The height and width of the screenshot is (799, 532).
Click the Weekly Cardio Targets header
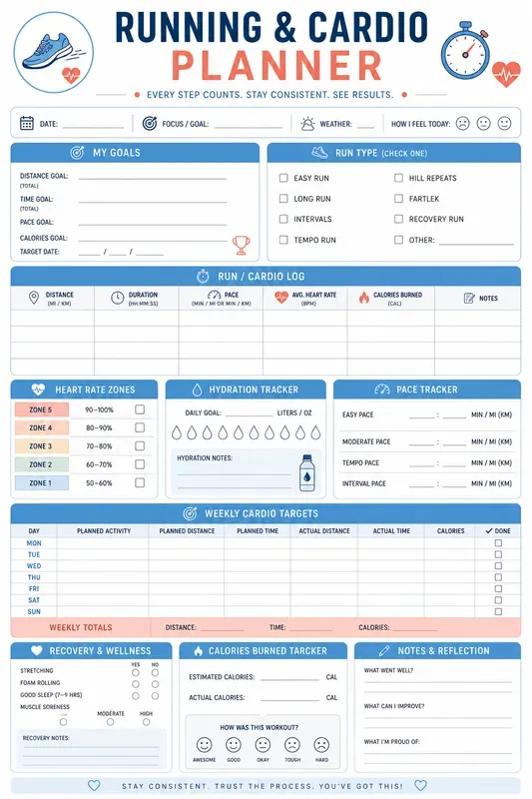click(x=266, y=513)
